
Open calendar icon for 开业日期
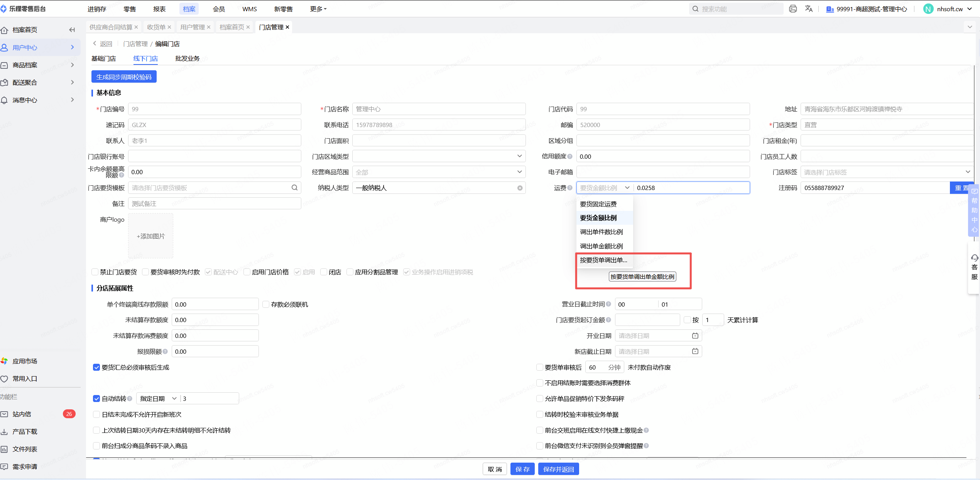point(695,336)
